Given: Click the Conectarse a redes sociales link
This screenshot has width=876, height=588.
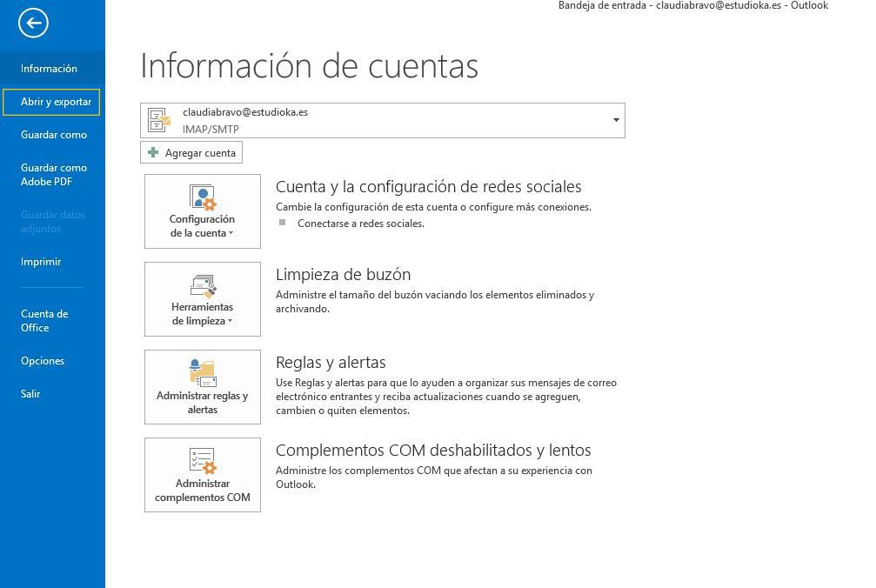Looking at the screenshot, I should click(361, 224).
